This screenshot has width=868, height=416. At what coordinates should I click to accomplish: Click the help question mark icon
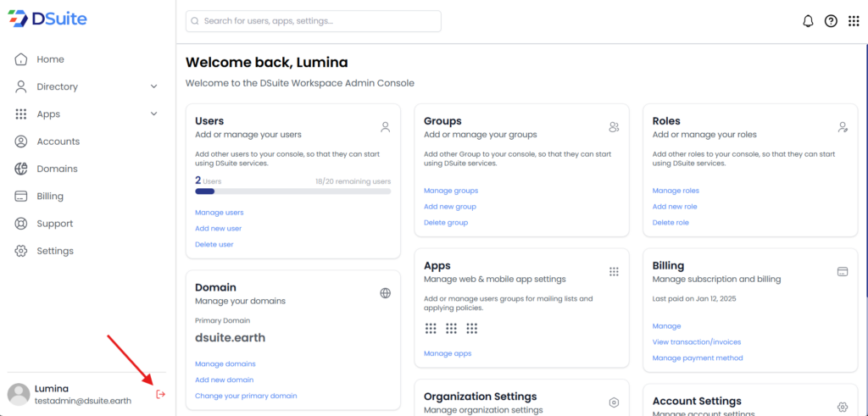tap(831, 21)
